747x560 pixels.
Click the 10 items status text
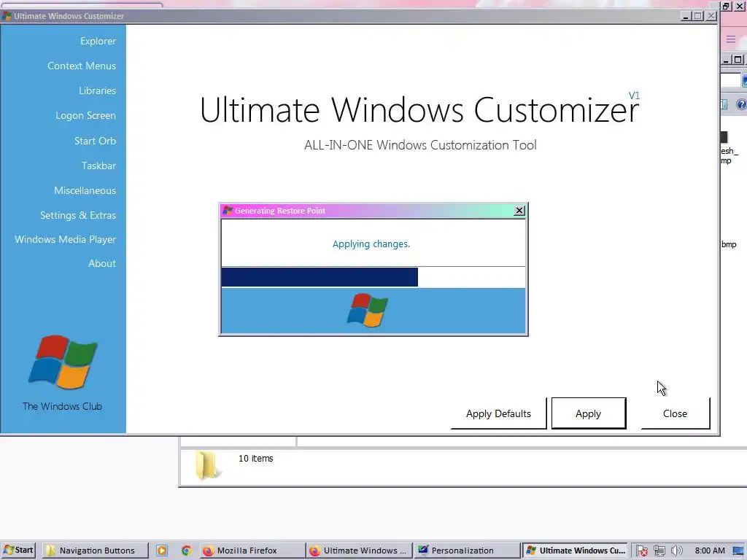click(x=256, y=458)
